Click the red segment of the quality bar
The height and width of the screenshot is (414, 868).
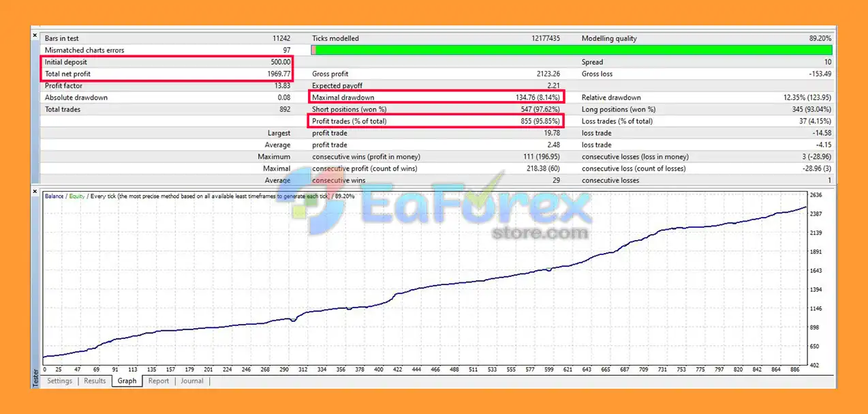coord(313,50)
